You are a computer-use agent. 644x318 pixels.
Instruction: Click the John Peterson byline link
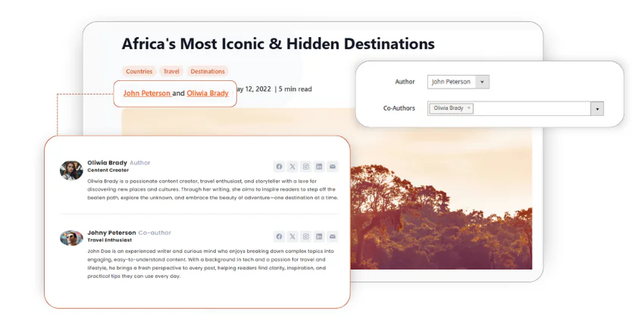click(x=146, y=93)
